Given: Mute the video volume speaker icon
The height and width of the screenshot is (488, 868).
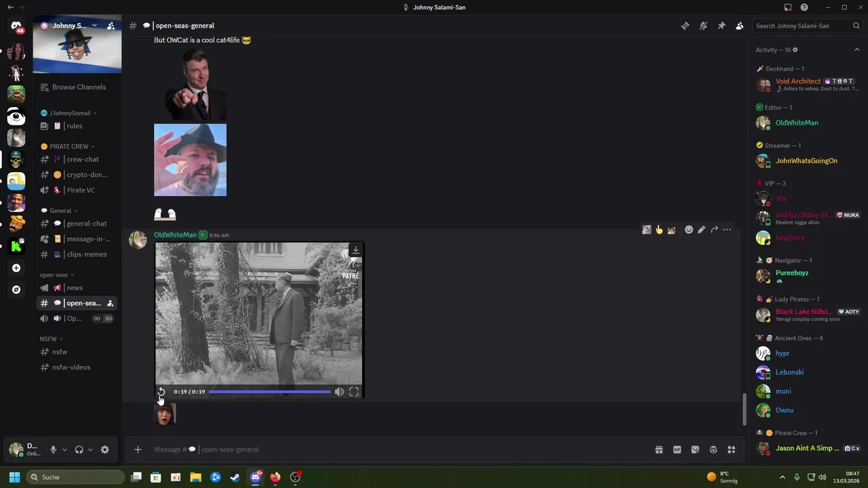Looking at the screenshot, I should 339,392.
